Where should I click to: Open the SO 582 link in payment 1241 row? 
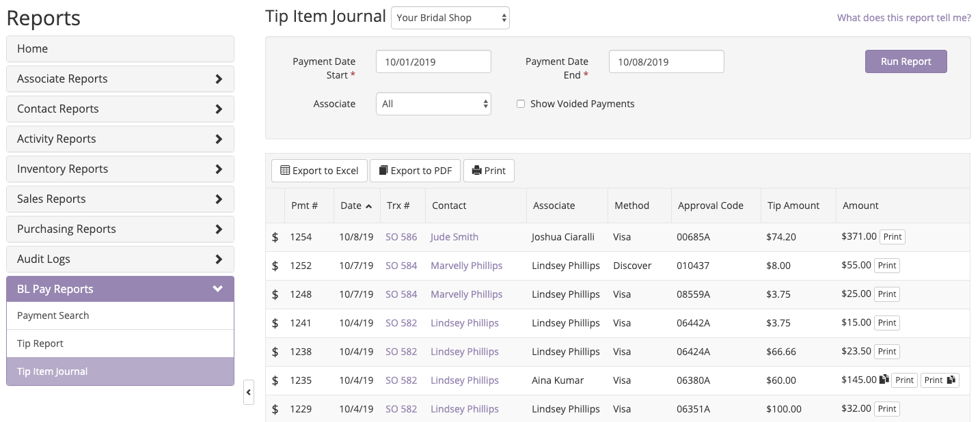[401, 323]
